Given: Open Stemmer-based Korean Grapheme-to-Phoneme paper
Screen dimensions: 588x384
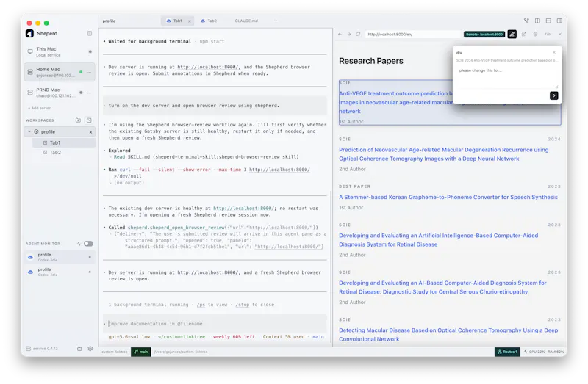Looking at the screenshot, I should 448,197.
